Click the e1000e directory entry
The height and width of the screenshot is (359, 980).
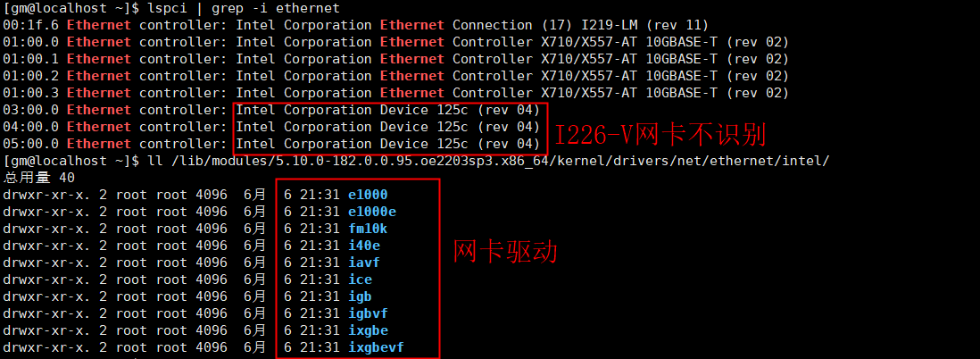[372, 212]
